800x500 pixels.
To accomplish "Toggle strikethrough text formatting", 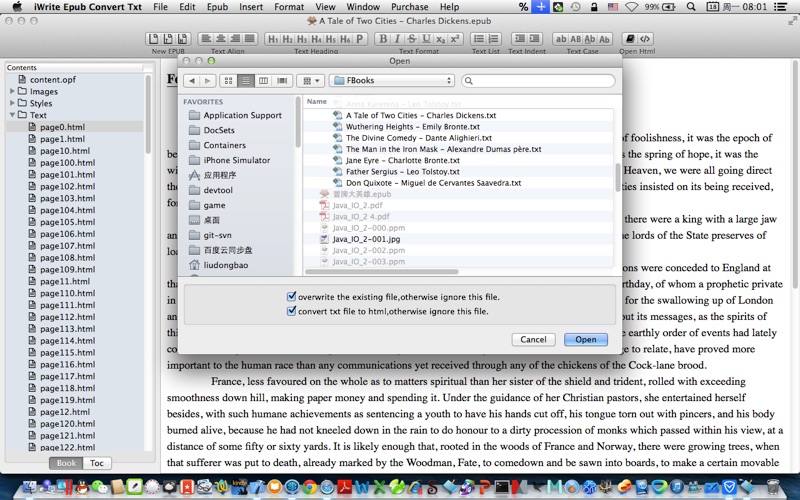I will tap(412, 39).
